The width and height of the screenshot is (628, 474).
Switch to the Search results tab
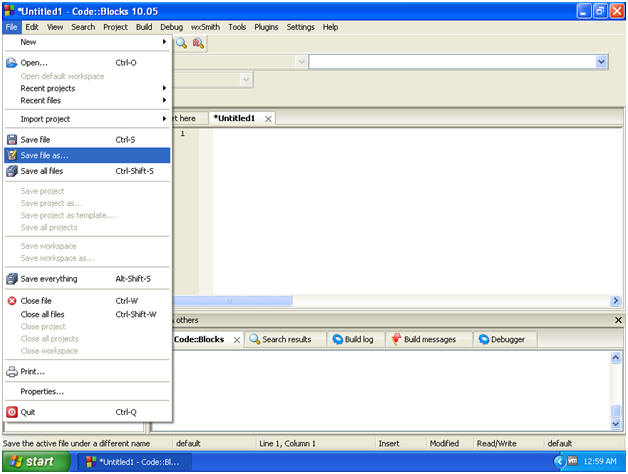tap(286, 339)
